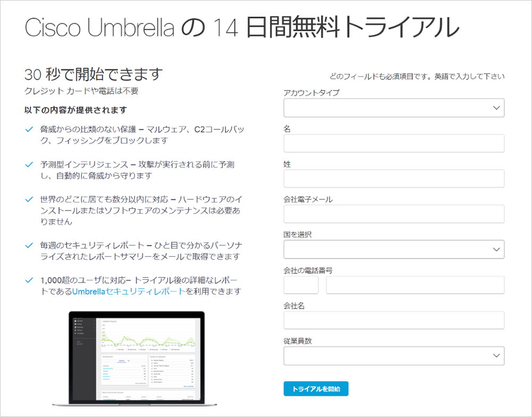
Task: Click the heading 30 秒で開始できます
Action: point(94,74)
